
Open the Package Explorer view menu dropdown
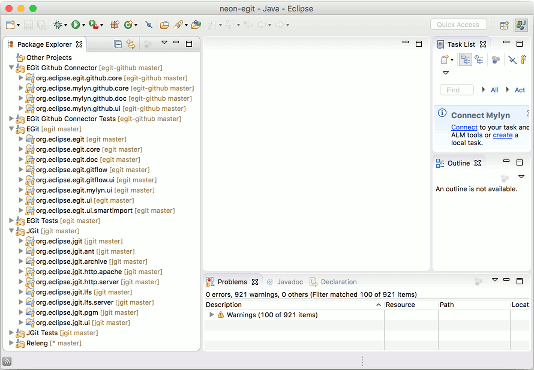[164, 43]
